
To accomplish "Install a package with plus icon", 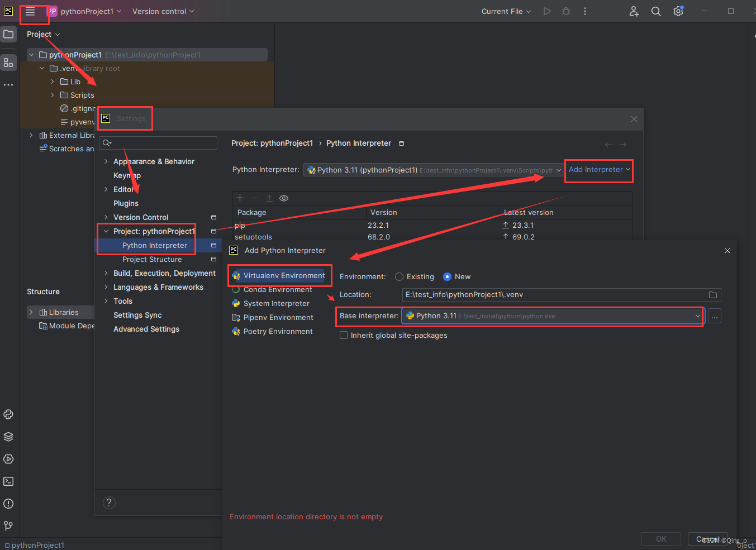I will tap(240, 198).
